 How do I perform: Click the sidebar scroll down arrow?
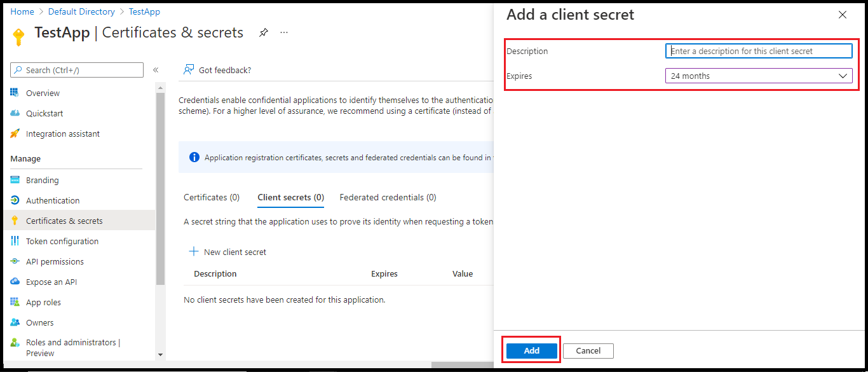point(160,354)
